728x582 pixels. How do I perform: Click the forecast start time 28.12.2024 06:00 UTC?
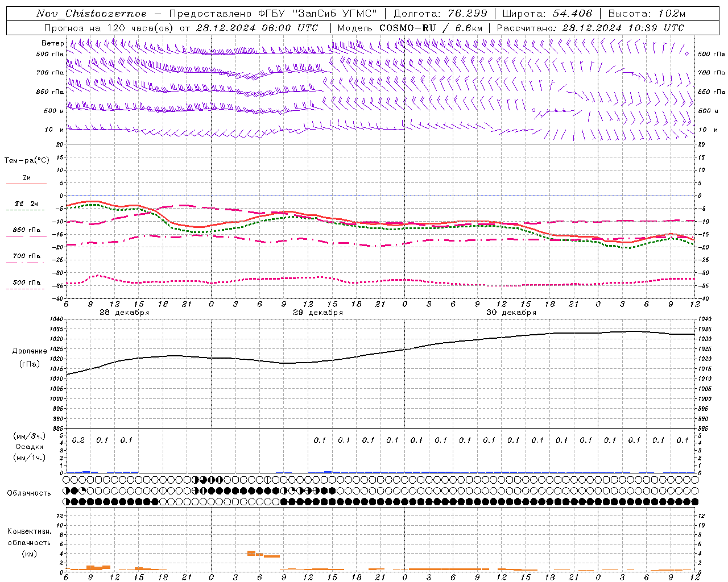click(257, 28)
